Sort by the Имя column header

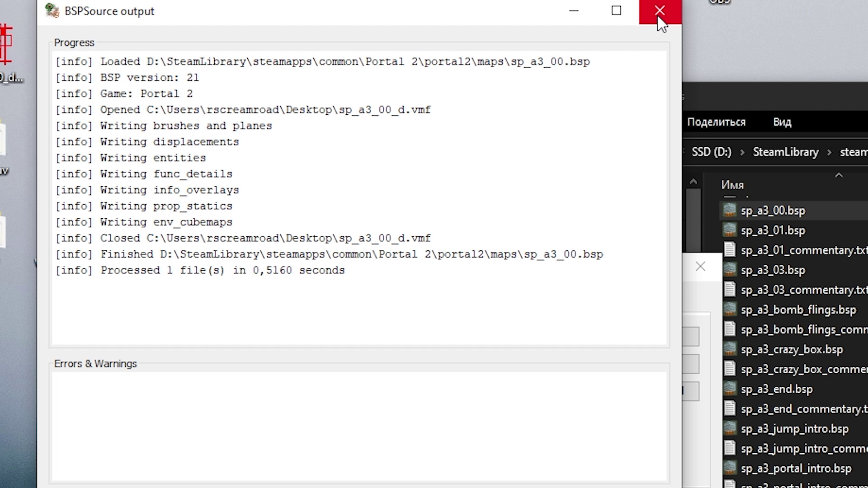(x=732, y=185)
